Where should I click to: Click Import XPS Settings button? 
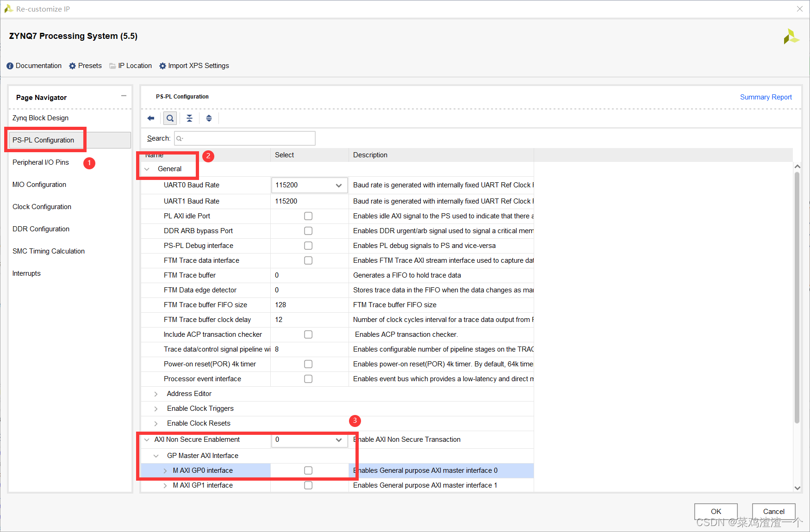pyautogui.click(x=199, y=66)
